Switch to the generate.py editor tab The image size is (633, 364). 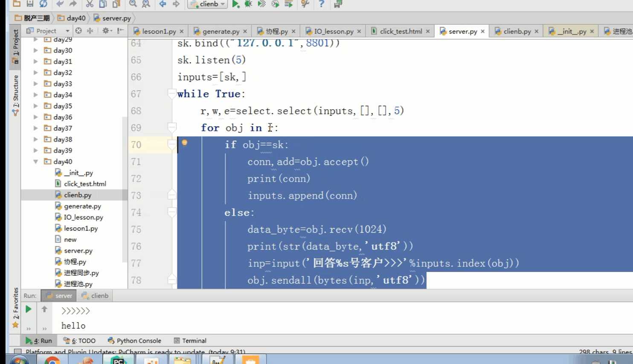[x=221, y=31]
